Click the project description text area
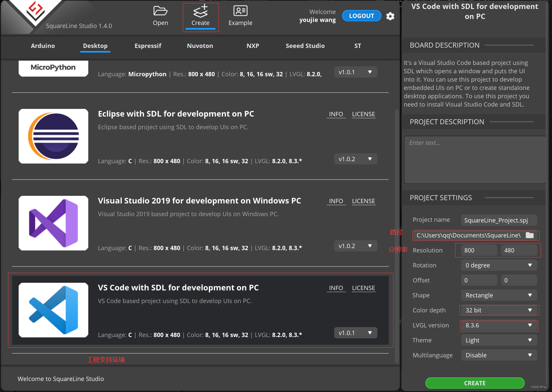 475,160
